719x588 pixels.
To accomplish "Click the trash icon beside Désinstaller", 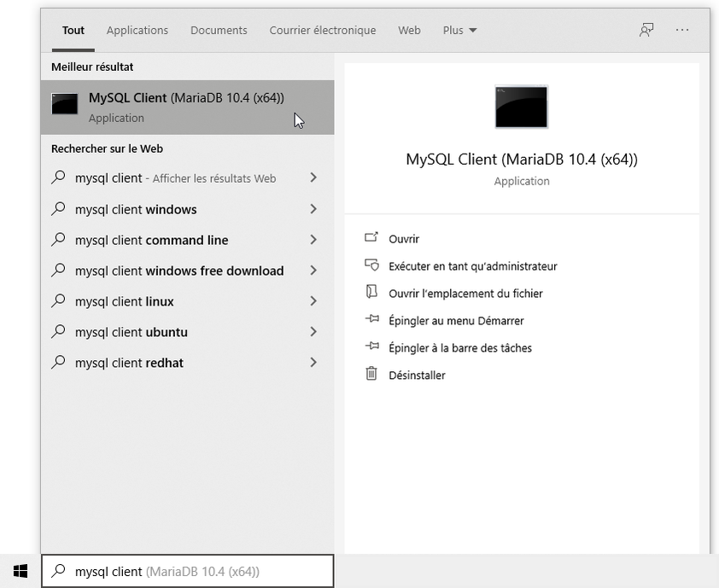I will pos(371,374).
